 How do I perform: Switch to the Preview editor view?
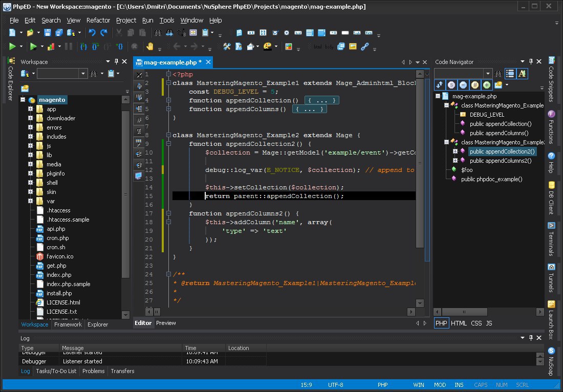[x=166, y=323]
